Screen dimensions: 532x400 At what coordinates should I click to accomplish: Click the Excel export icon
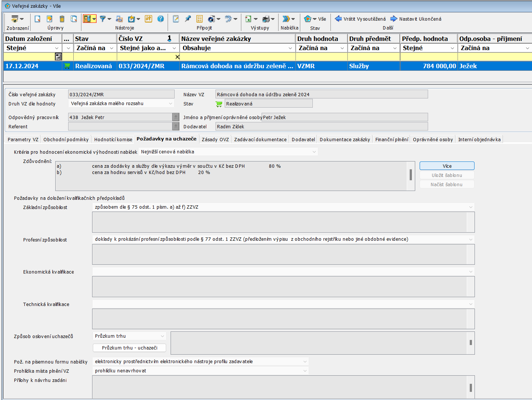[248, 19]
